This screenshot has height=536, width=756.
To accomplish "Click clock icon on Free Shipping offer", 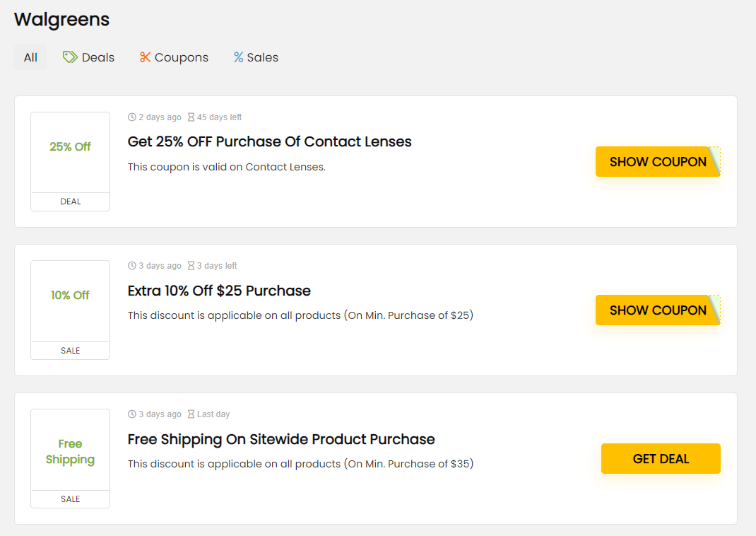I will (132, 414).
